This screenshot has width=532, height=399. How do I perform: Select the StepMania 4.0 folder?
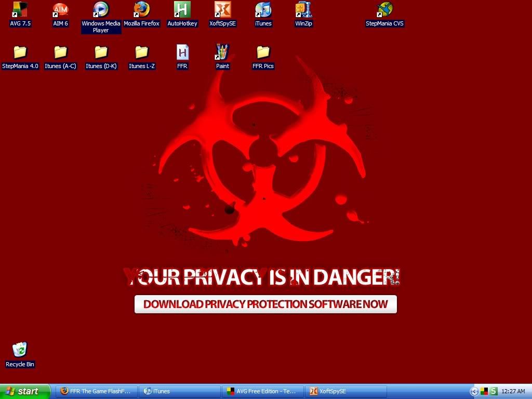tap(20, 53)
